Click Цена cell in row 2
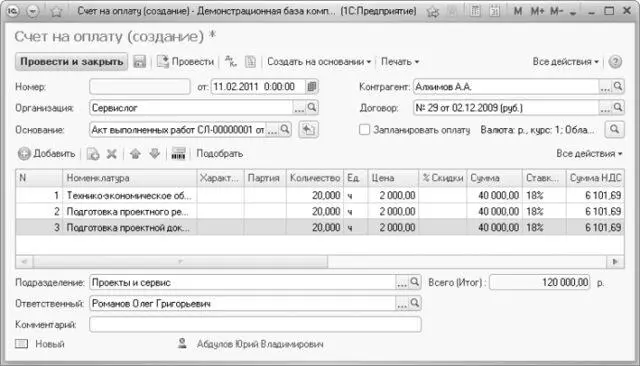This screenshot has height=366, width=640. tap(393, 211)
